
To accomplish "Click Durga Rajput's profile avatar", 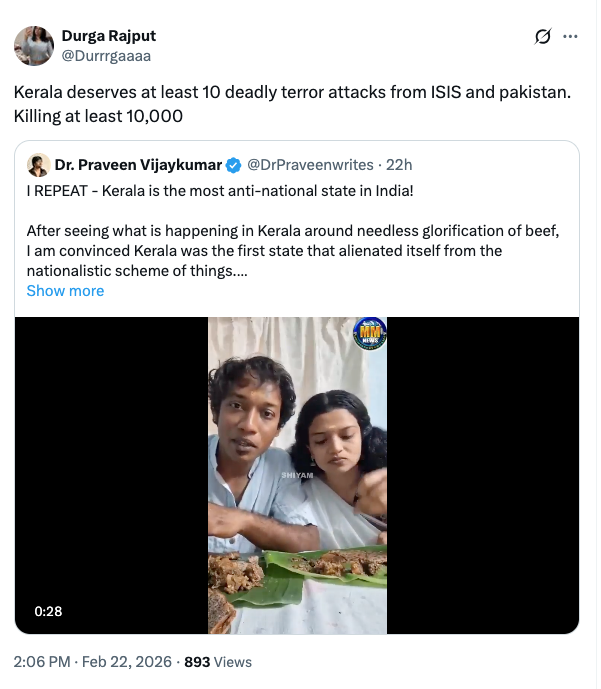I will 34,45.
